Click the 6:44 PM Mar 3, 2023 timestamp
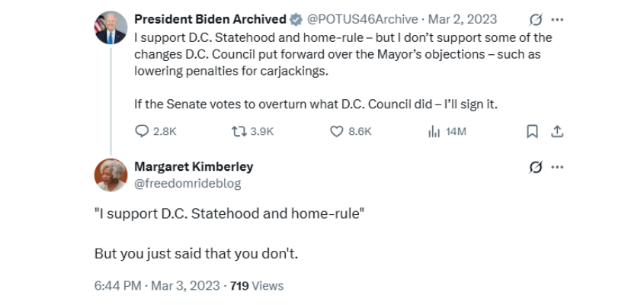 (x=158, y=286)
